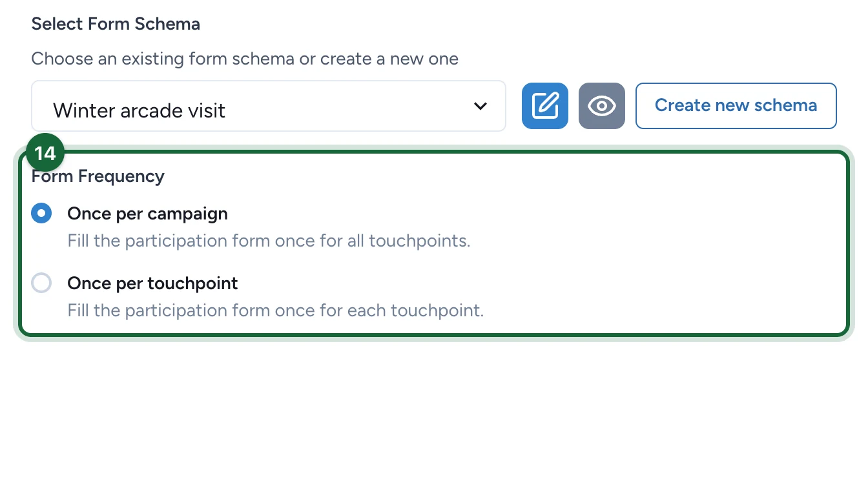Click the Once per touchpoint label text

coord(152,283)
